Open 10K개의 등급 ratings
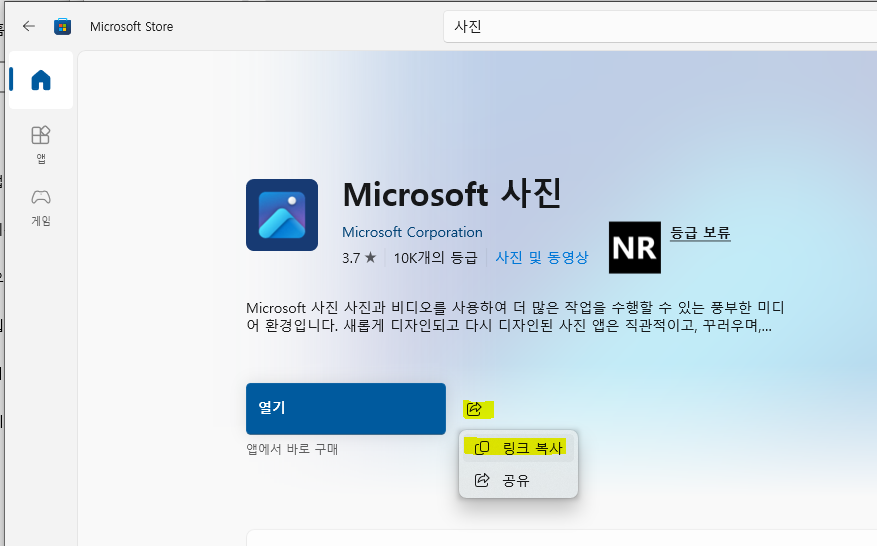 [435, 257]
